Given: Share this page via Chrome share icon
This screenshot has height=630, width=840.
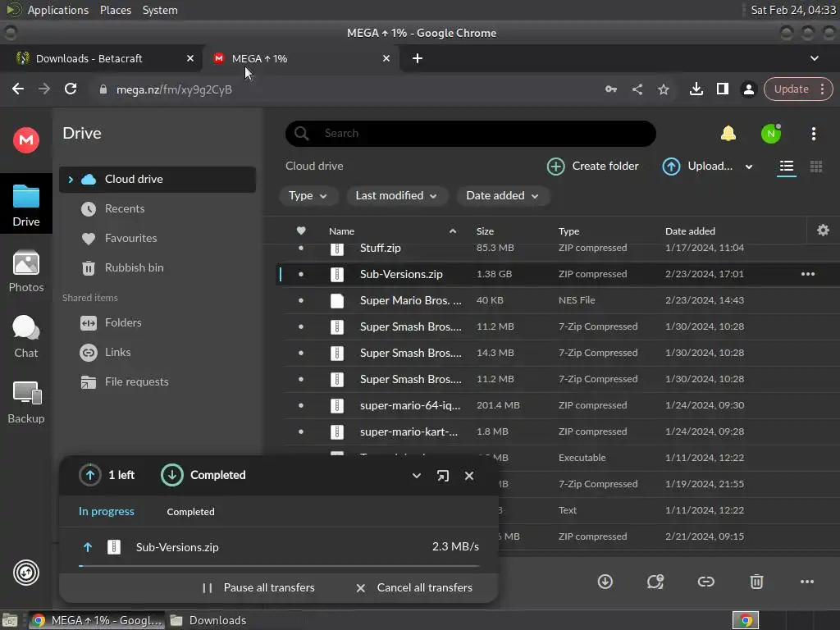Looking at the screenshot, I should click(x=637, y=89).
